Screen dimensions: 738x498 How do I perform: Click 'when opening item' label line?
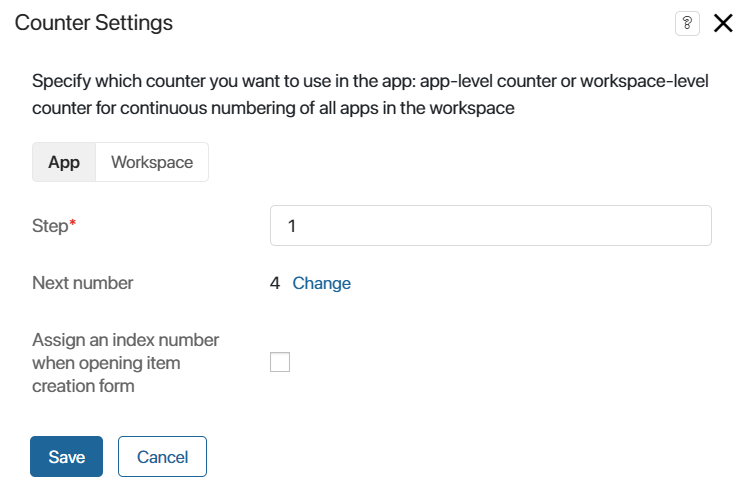[x=106, y=363]
